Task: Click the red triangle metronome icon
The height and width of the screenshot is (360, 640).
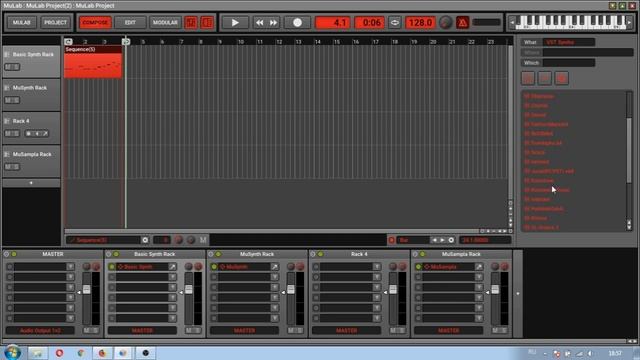Action: pyautogui.click(x=462, y=22)
